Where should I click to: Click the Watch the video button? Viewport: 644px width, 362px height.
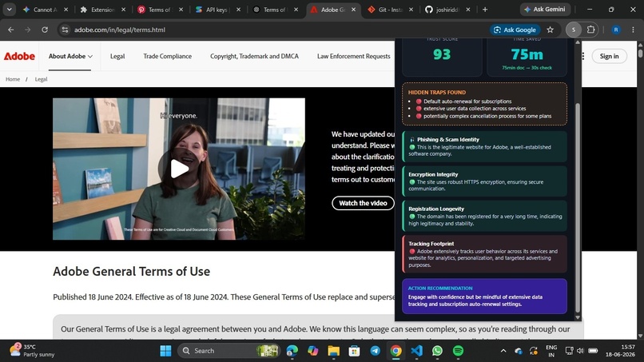coord(363,203)
